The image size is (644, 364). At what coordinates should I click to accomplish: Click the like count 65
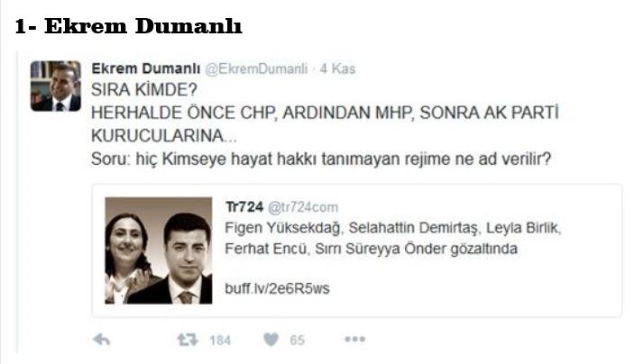pos(298,341)
